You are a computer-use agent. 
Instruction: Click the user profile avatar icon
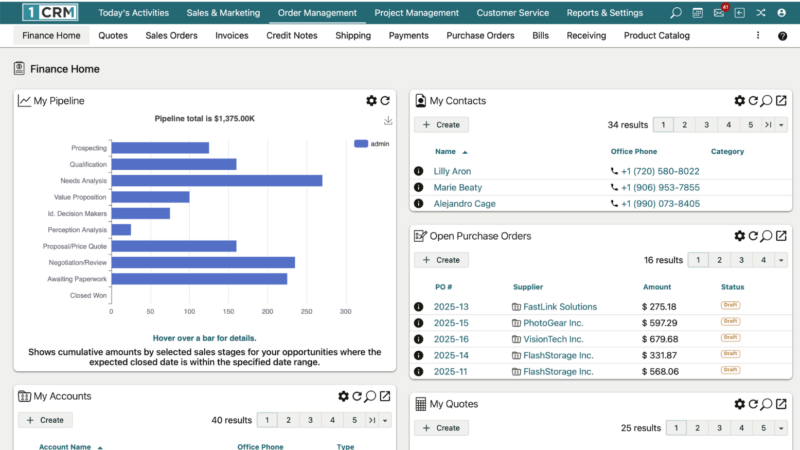(x=782, y=13)
